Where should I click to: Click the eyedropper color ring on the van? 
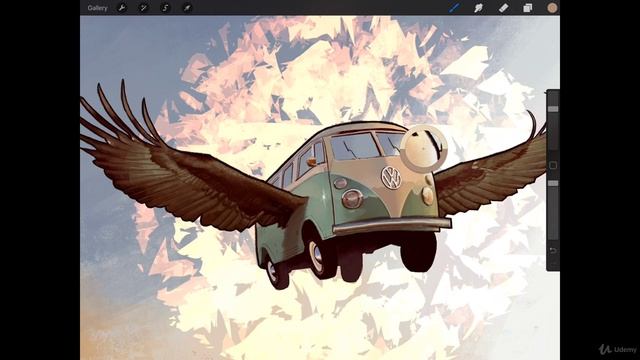pos(424,149)
